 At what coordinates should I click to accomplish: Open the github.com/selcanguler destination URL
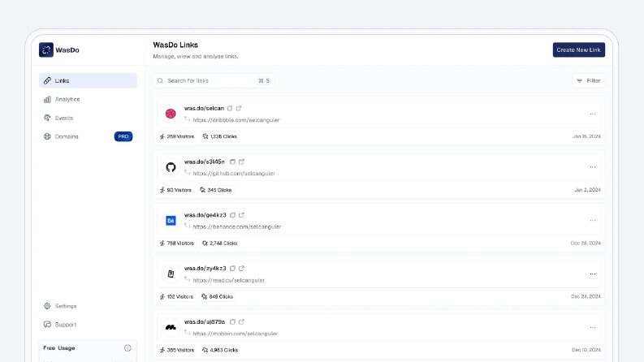tap(234, 174)
